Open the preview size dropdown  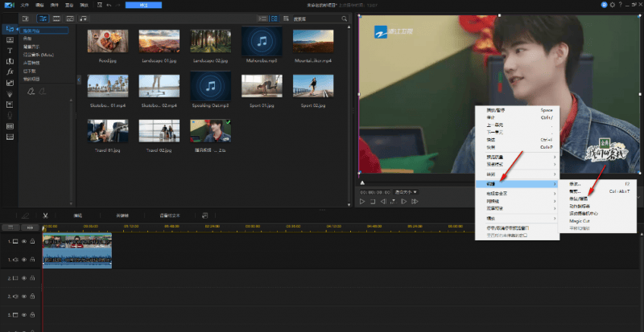point(407,192)
